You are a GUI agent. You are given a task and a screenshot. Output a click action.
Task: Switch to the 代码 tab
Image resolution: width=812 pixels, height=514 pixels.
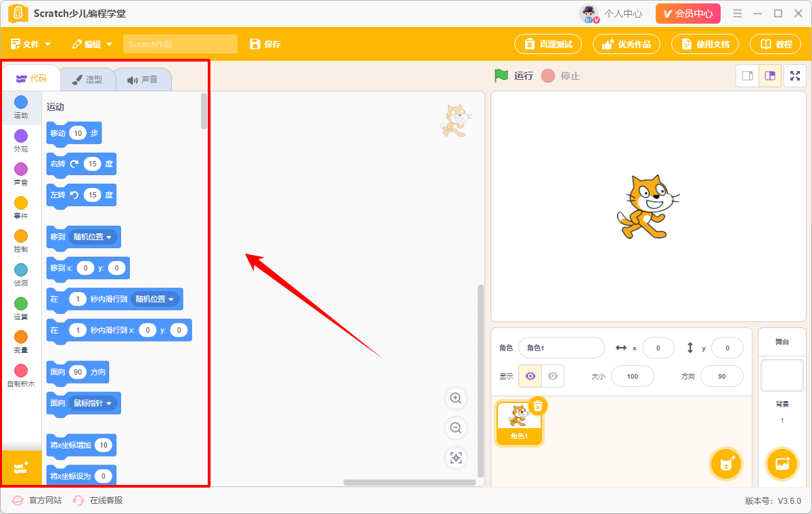[31, 78]
